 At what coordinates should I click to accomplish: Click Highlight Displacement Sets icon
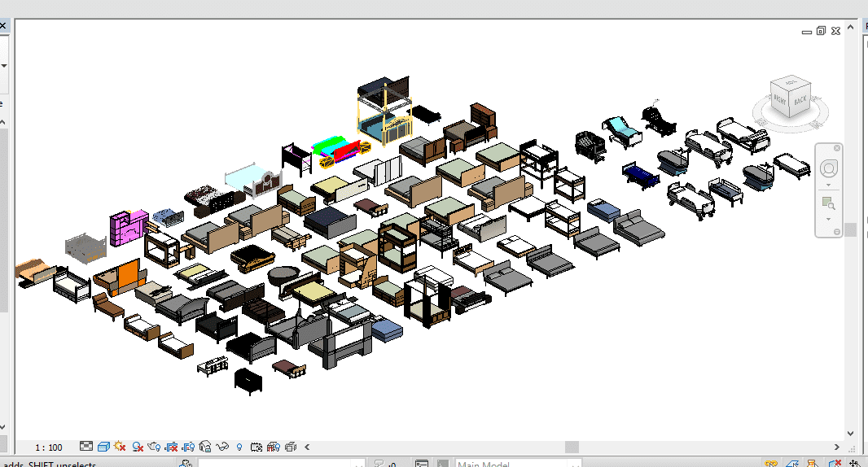click(x=290, y=447)
